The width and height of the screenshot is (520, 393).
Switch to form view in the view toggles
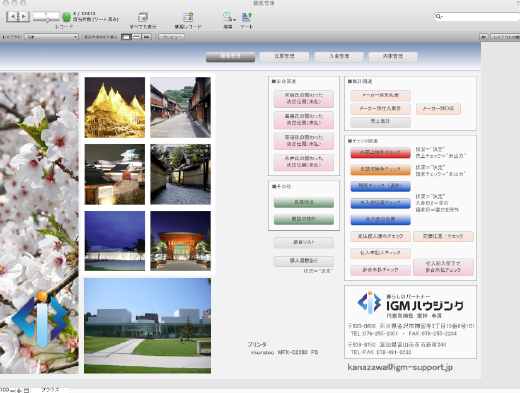(126, 37)
